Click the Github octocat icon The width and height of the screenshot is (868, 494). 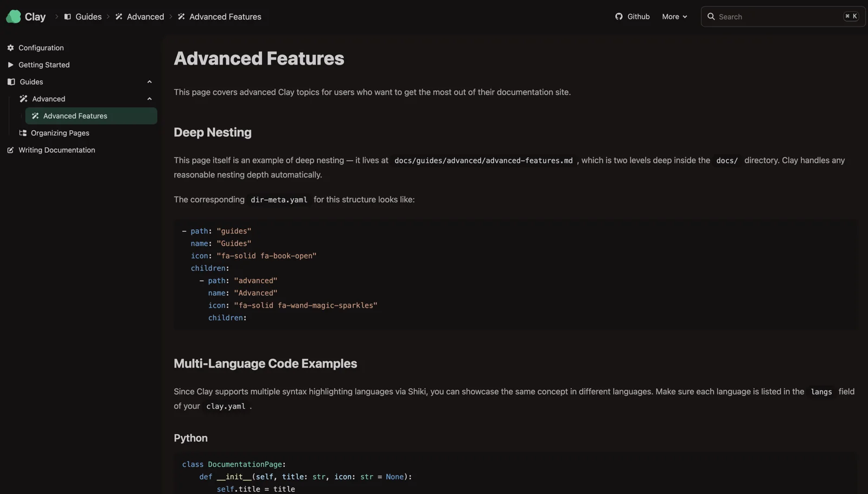[619, 16]
